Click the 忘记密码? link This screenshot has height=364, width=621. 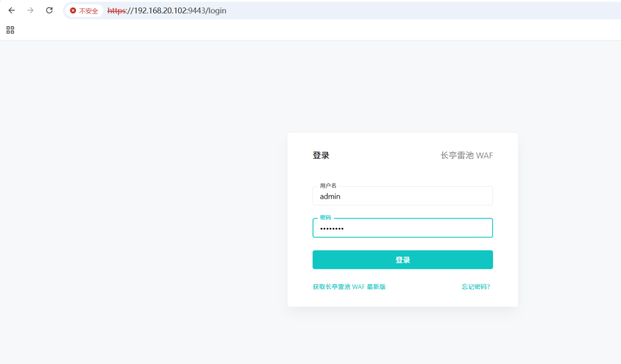[x=475, y=286]
